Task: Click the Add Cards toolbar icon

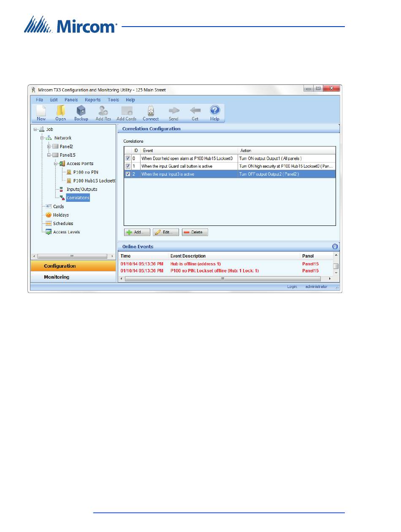Action: pyautogui.click(x=127, y=111)
